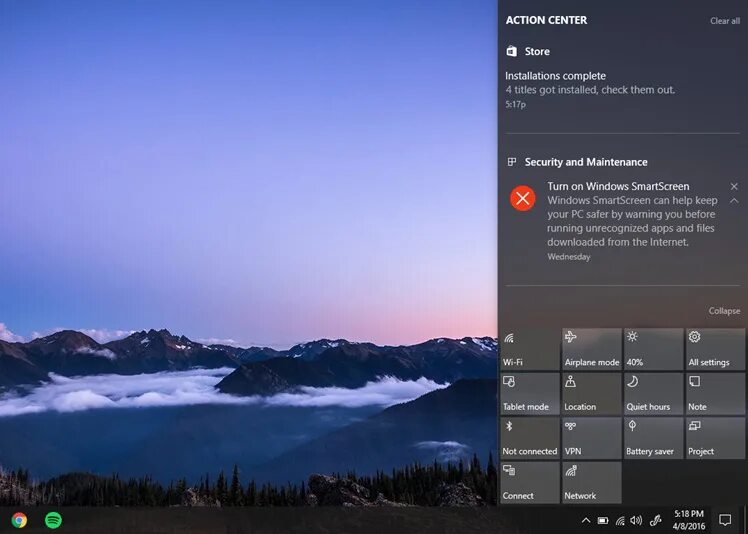Click the pen workspace tray icon
The image size is (748, 534).
click(656, 520)
